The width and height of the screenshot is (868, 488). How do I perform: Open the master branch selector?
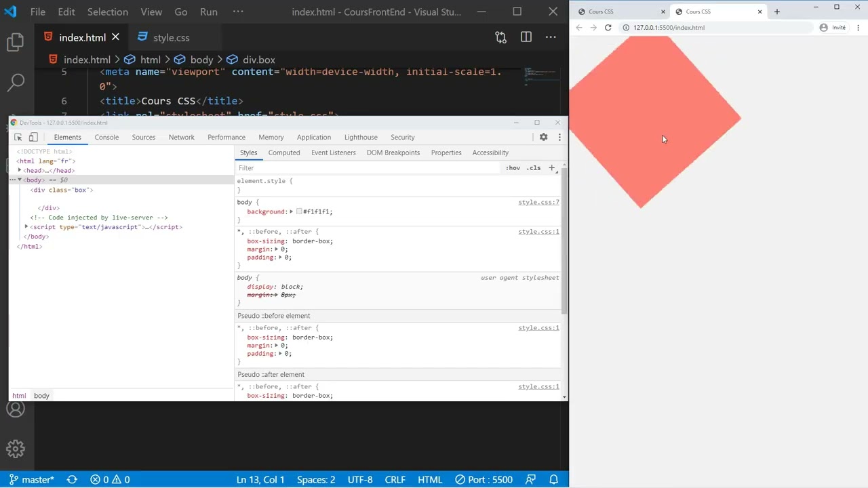31,480
